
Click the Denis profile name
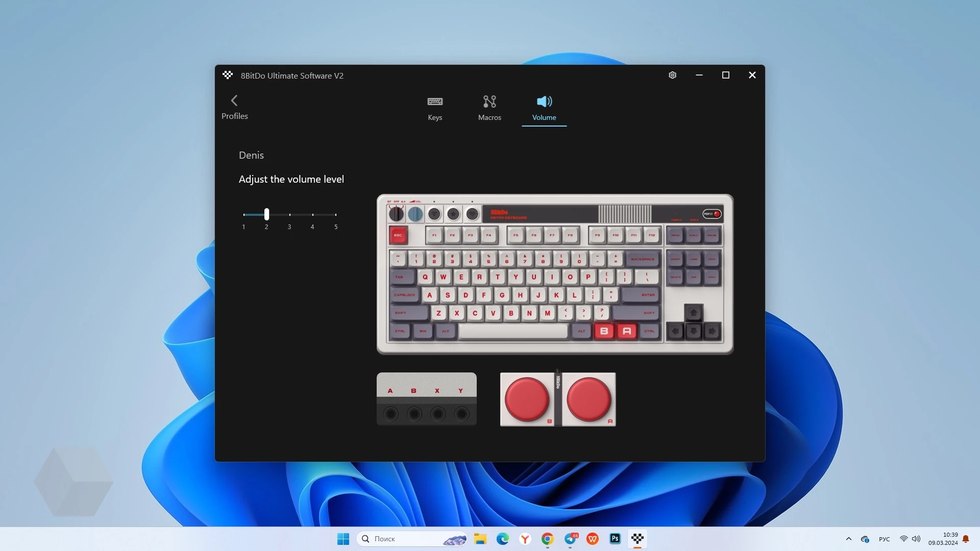point(251,155)
